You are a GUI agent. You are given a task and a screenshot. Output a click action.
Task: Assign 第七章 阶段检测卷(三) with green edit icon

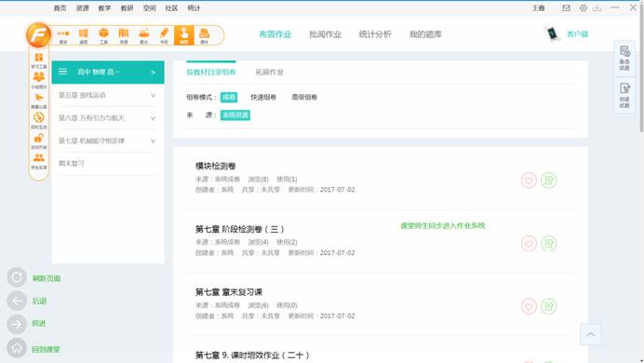549,244
